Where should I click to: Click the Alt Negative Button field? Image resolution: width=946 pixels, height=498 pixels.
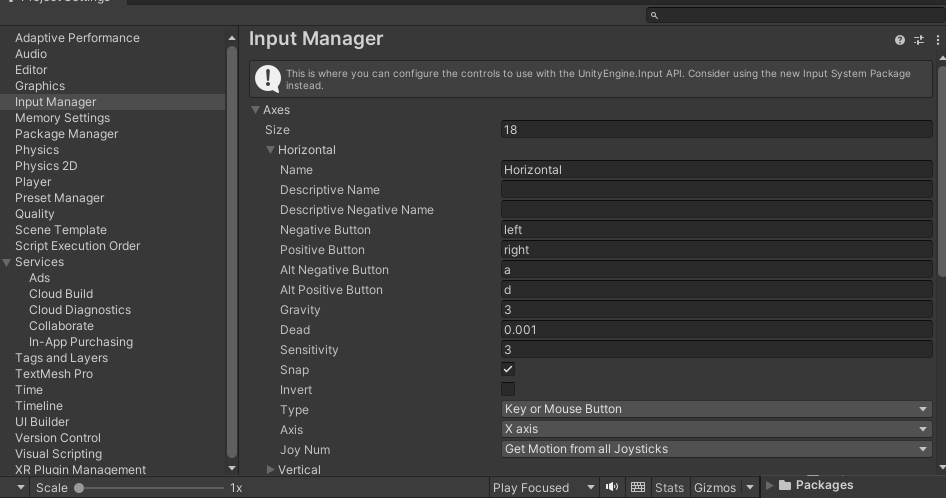[717, 269]
